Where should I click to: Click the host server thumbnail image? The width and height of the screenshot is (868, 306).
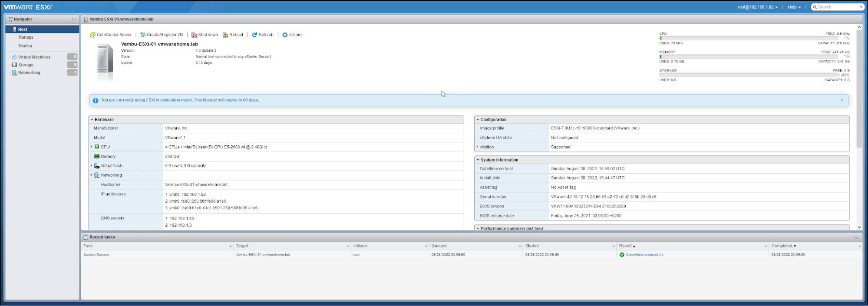pyautogui.click(x=105, y=62)
